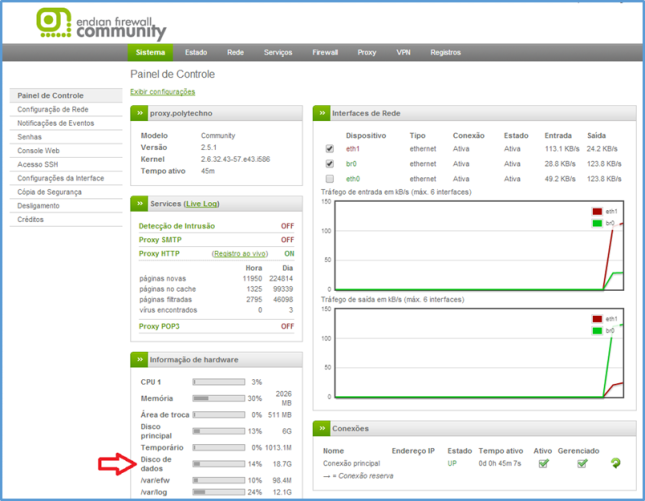645x501 pixels.
Task: Click the Tempo ativo value 0d 0h 45m 7s
Action: click(x=500, y=464)
